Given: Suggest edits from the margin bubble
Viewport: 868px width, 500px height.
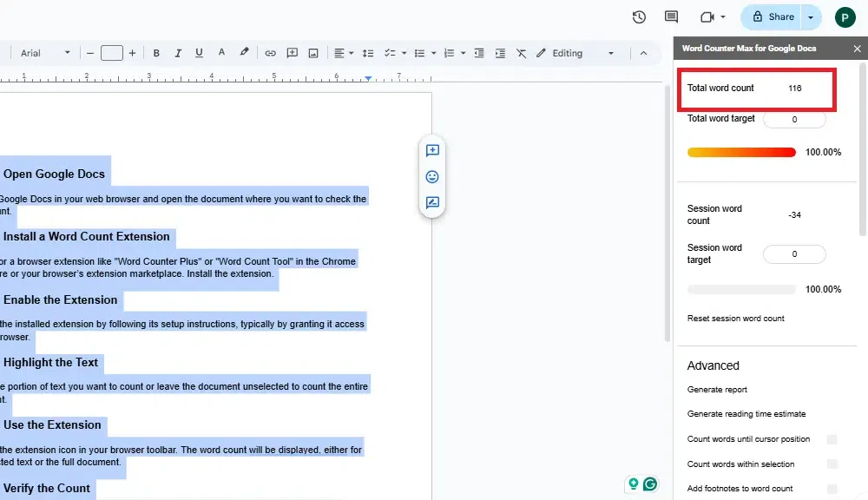Looking at the screenshot, I should 432,202.
